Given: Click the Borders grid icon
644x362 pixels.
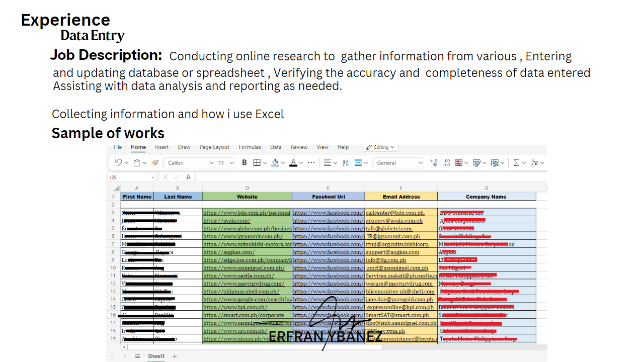Looking at the screenshot, I should (x=257, y=162).
